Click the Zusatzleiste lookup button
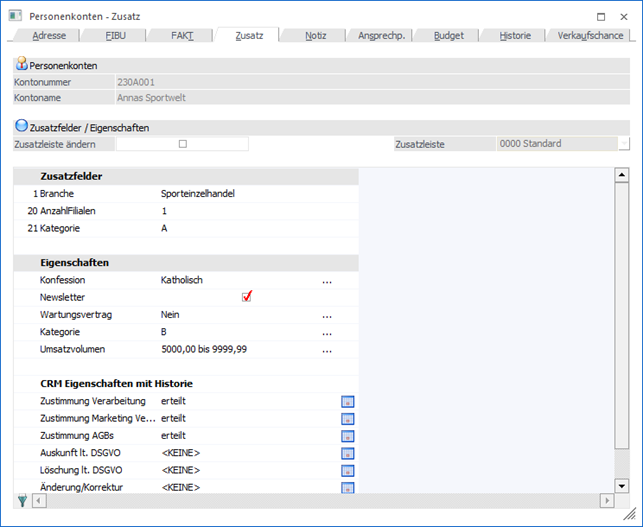The width and height of the screenshot is (643, 527). click(624, 144)
